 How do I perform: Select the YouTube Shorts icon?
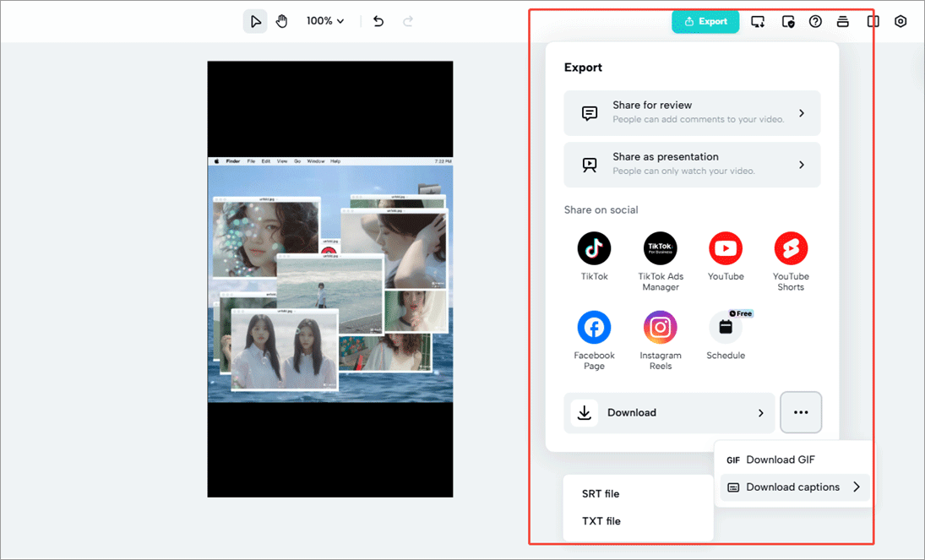click(x=791, y=247)
